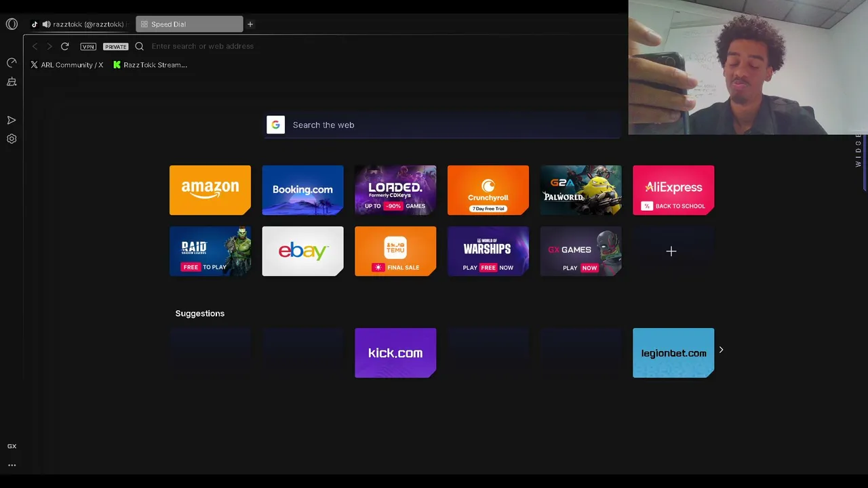Open the World of Warships tile
The image size is (868, 488).
point(488,251)
